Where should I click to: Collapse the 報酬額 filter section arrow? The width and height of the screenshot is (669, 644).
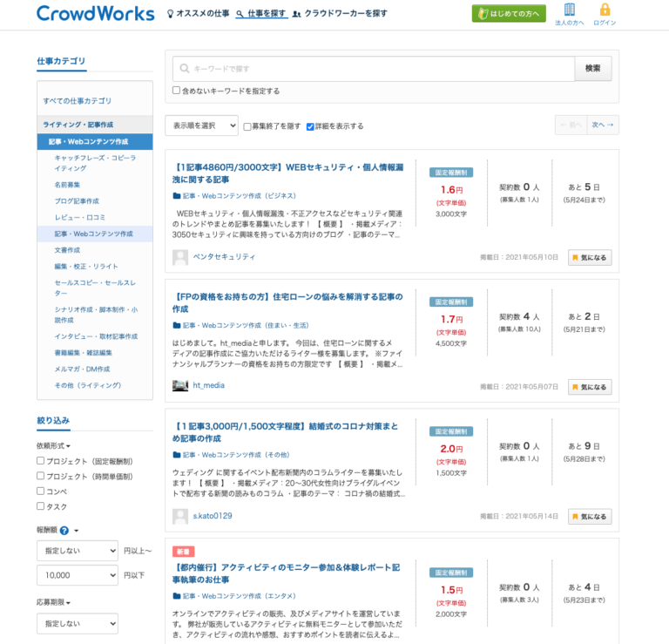77,531
